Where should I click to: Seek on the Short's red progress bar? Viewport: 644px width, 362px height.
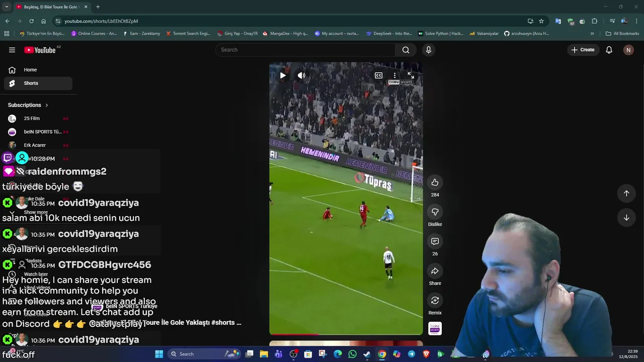click(346, 334)
